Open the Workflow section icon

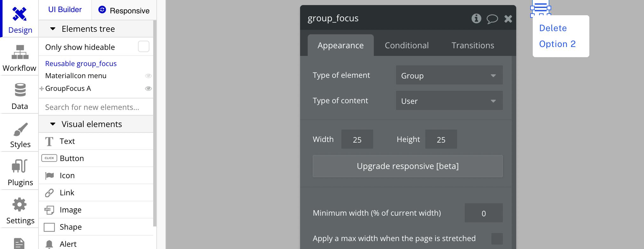tap(20, 52)
